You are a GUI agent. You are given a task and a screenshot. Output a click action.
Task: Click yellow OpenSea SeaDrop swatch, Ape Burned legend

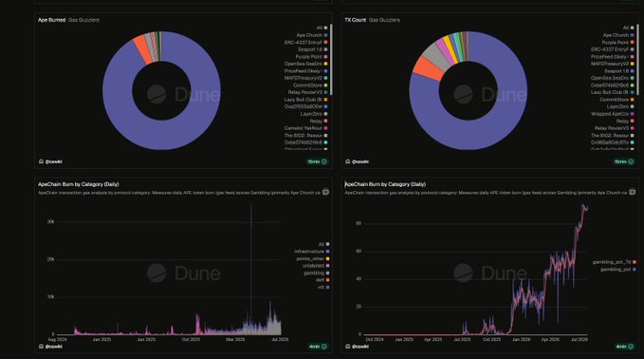click(325, 64)
